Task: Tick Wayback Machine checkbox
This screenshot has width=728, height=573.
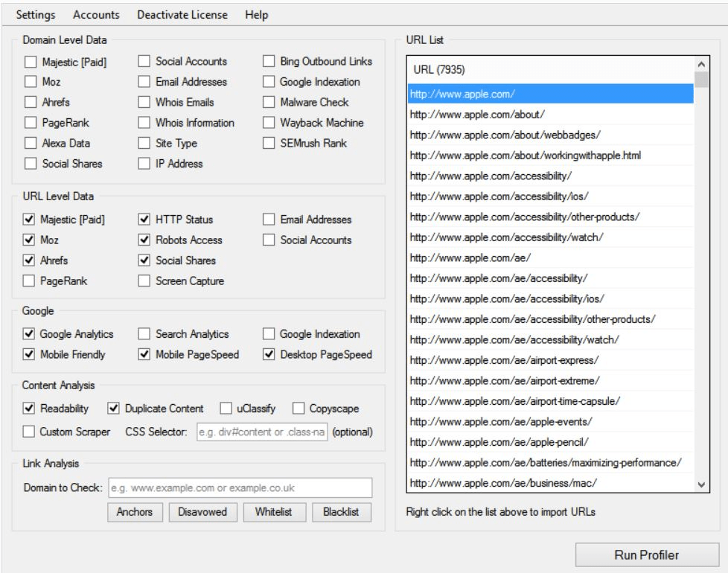Action: pyautogui.click(x=269, y=123)
